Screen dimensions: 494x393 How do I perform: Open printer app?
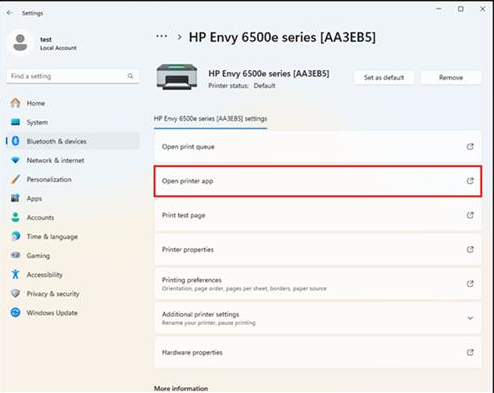[x=318, y=181]
